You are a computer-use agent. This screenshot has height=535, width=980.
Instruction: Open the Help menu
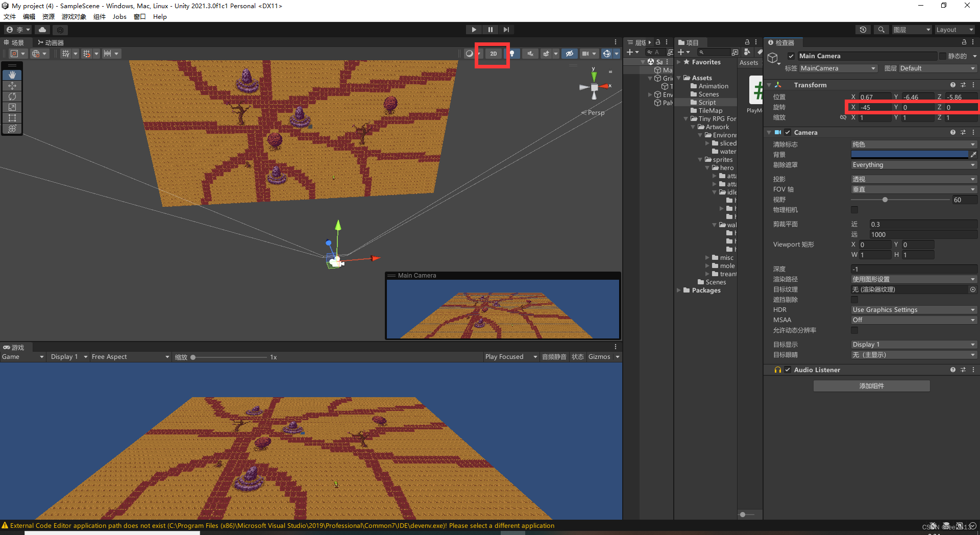[160, 16]
